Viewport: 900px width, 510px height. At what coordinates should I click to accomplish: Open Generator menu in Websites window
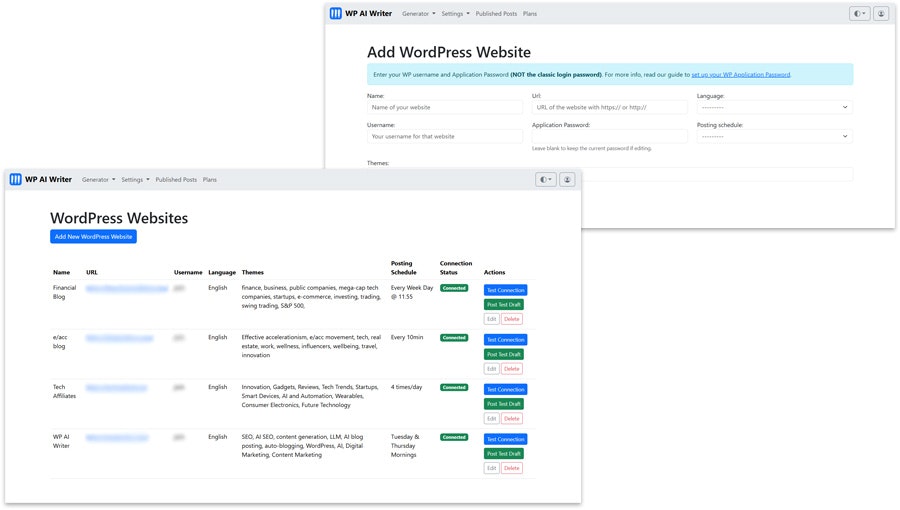point(98,180)
